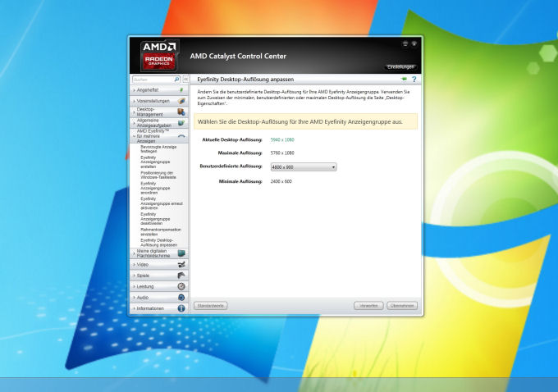Pin this page using the green pin icon
558x392 pixels.
click(404, 79)
